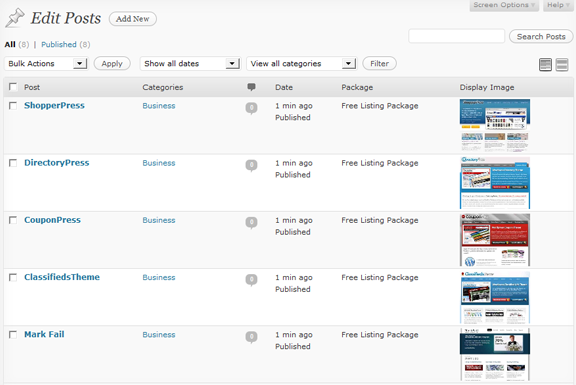Switch to excerpt view icon
This screenshot has height=385, width=576.
562,65
